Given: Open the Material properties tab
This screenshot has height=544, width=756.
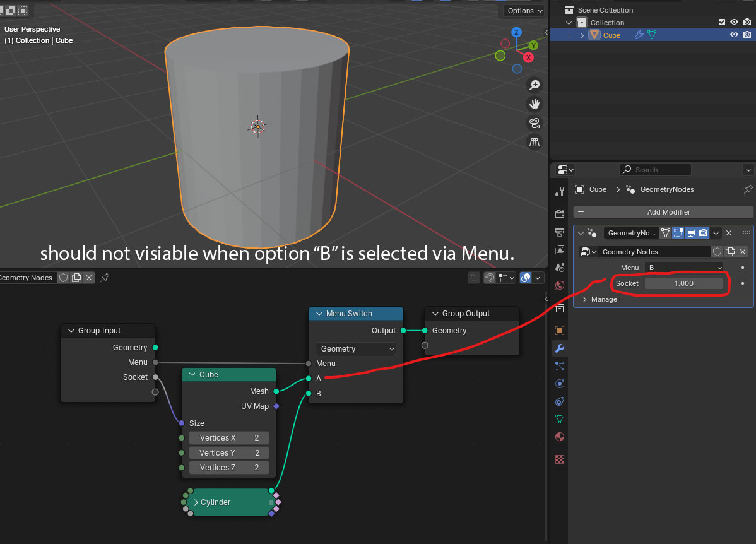Looking at the screenshot, I should pos(559,437).
